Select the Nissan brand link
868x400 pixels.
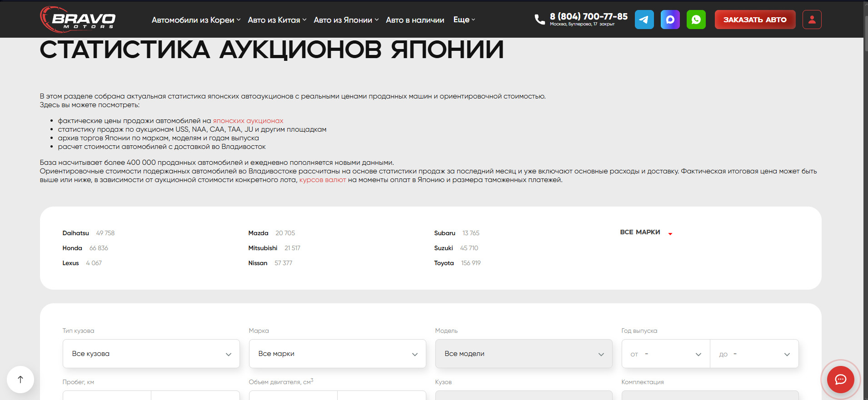tap(258, 263)
